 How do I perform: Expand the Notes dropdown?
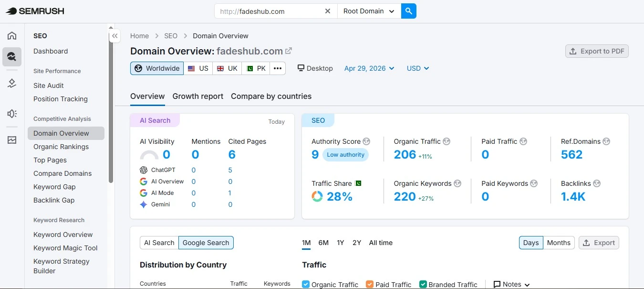click(511, 284)
